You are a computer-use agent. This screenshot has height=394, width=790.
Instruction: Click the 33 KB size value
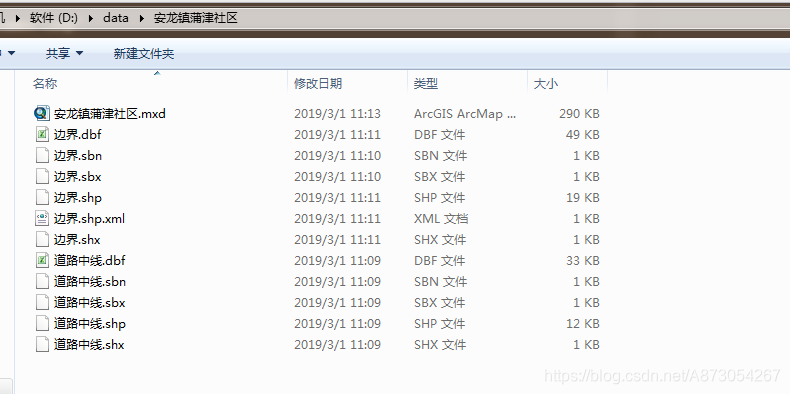click(583, 260)
